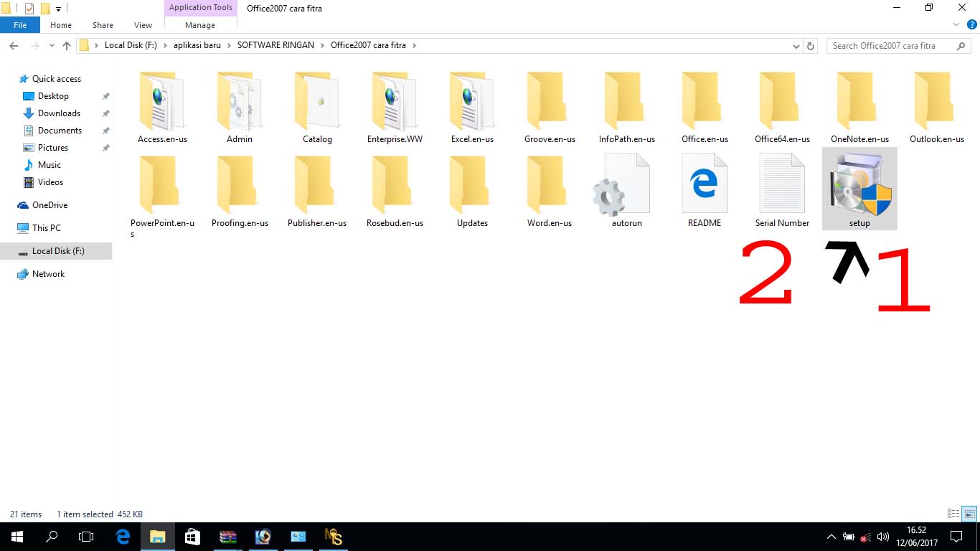The height and width of the screenshot is (551, 980).
Task: Open Desktop in navigation pane
Action: (53, 96)
